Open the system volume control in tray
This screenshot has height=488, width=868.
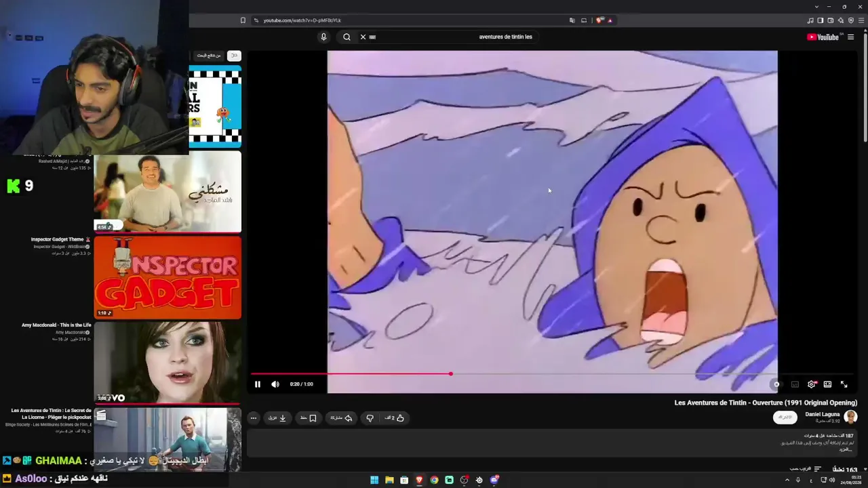coord(832,480)
